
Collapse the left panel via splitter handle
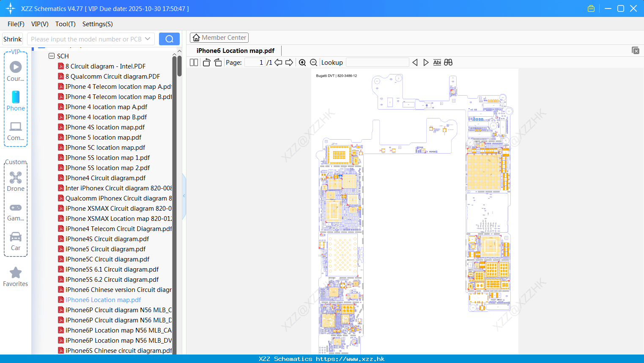184,196
